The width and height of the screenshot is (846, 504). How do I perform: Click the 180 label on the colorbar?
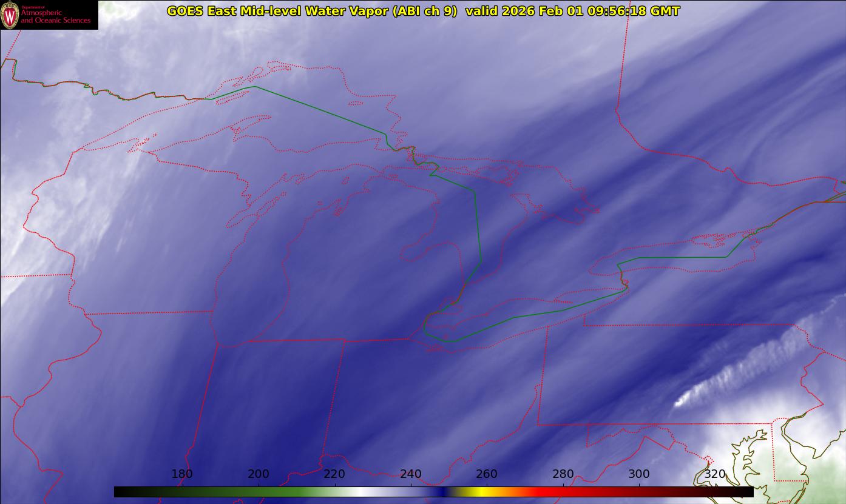182,474
